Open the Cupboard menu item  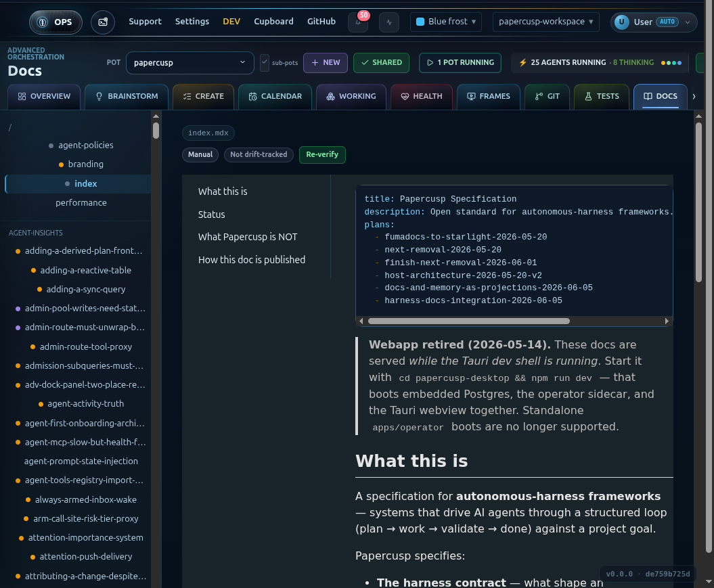pos(273,22)
